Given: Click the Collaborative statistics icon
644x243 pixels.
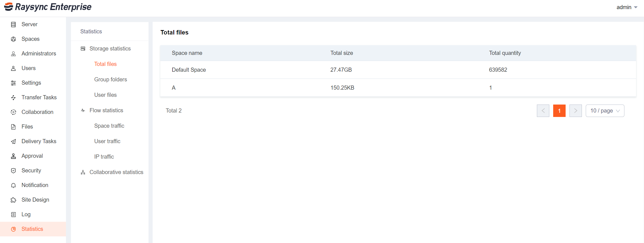Looking at the screenshot, I should [83, 172].
